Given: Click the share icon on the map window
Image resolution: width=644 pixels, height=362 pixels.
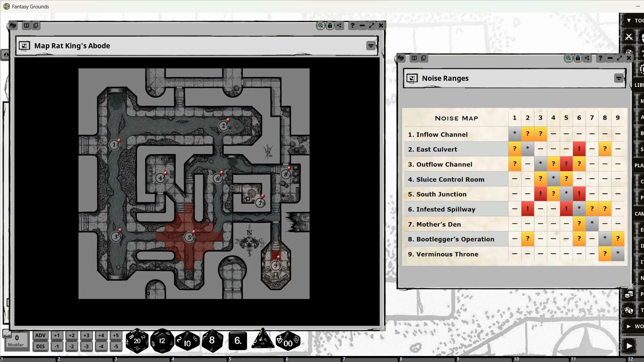Looking at the screenshot, I should pos(339,25).
